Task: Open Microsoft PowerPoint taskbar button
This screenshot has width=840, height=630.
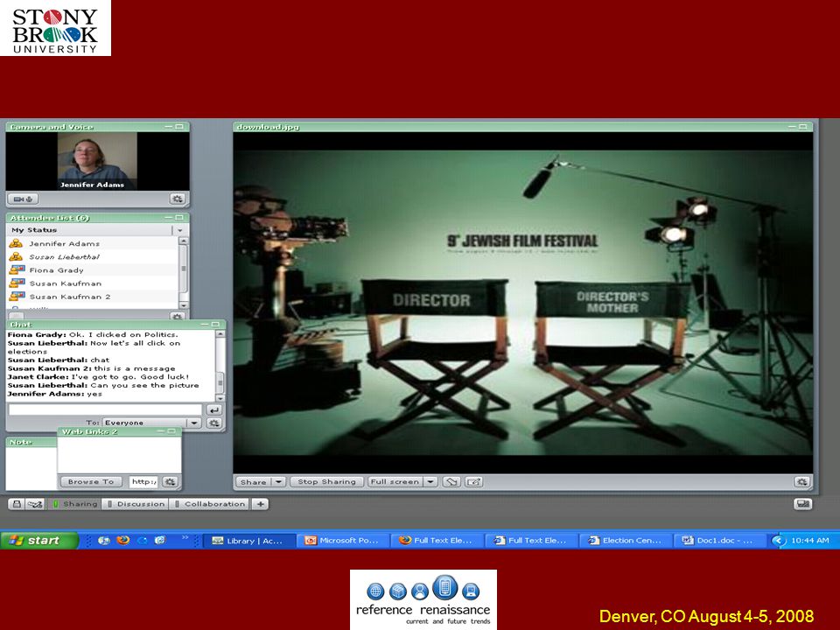Action: click(344, 541)
